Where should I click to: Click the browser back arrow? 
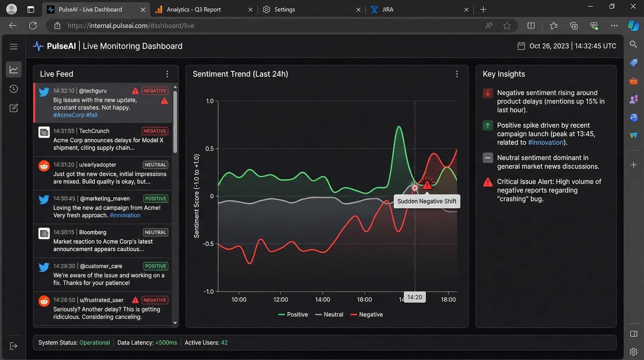pos(13,26)
